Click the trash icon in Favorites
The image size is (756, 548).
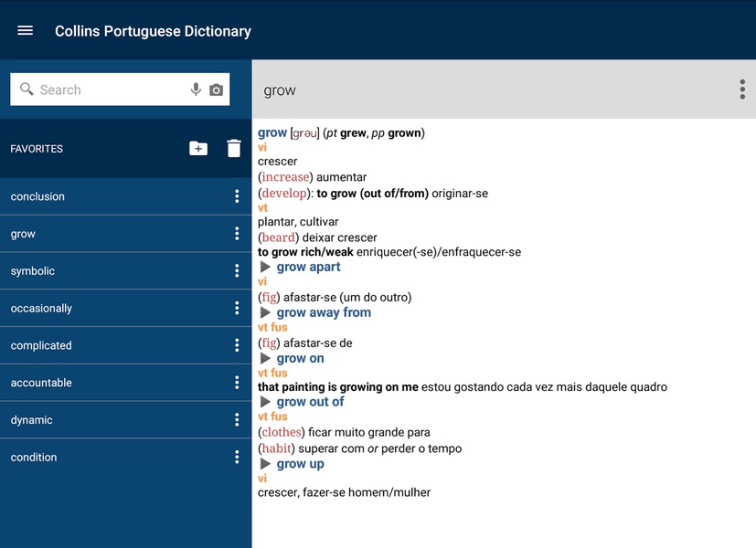(234, 148)
